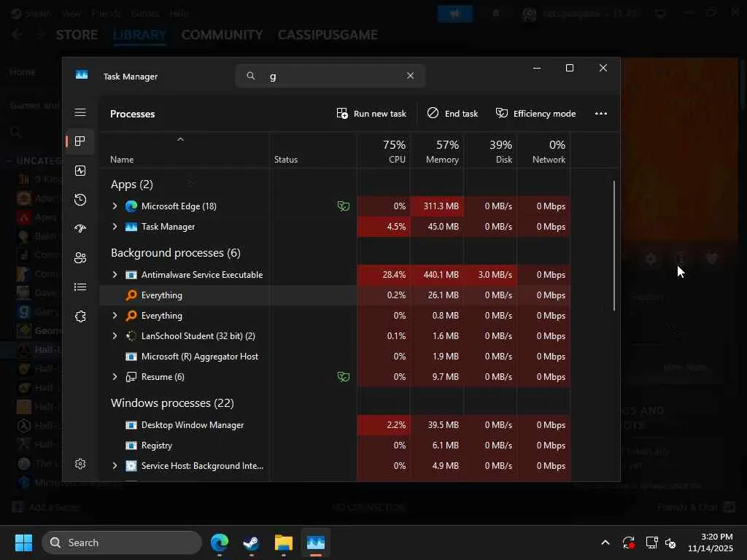Screen dimensions: 747x560
Task: Open COMMUNITY tab in Steam window
Action: coord(222,35)
